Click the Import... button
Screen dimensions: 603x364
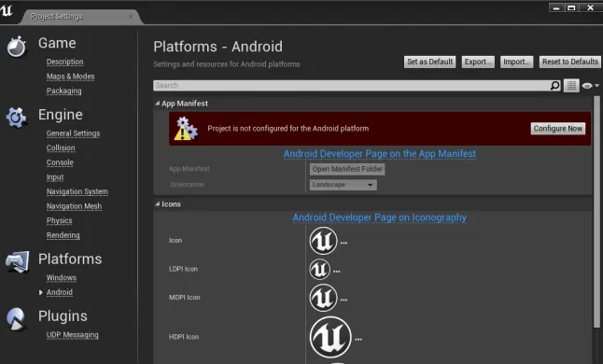516,62
